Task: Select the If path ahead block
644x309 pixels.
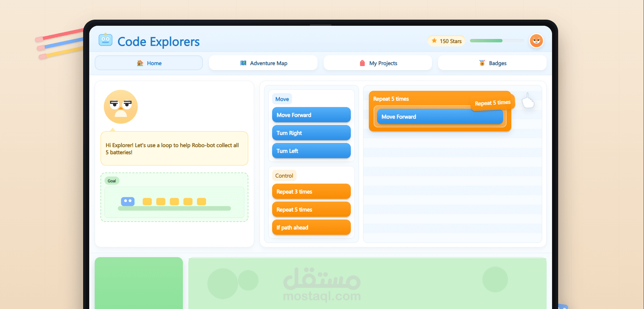Action: point(311,227)
